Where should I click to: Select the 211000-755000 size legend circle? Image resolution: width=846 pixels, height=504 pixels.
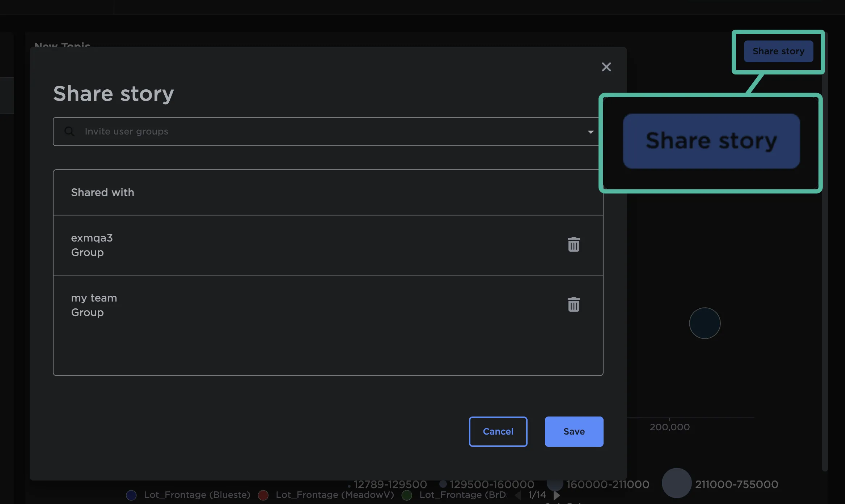coord(676,483)
